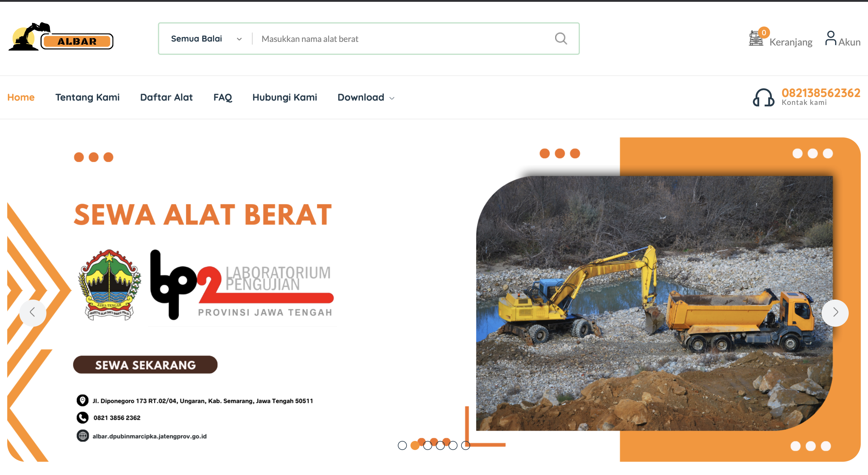Select the last carousel dot

pyautogui.click(x=466, y=445)
